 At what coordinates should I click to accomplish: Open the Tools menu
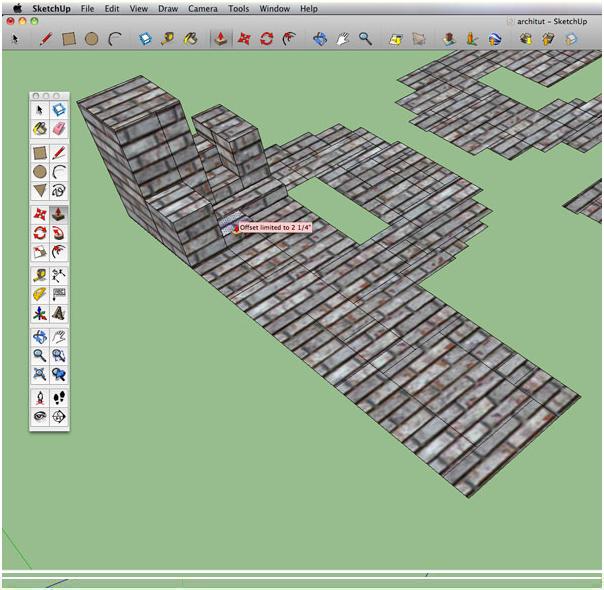click(x=238, y=8)
